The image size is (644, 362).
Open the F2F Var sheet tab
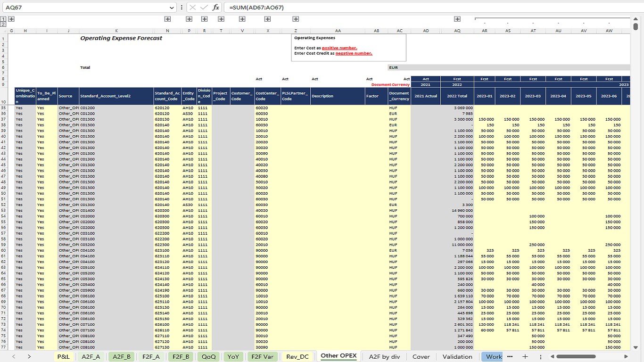[263, 356]
